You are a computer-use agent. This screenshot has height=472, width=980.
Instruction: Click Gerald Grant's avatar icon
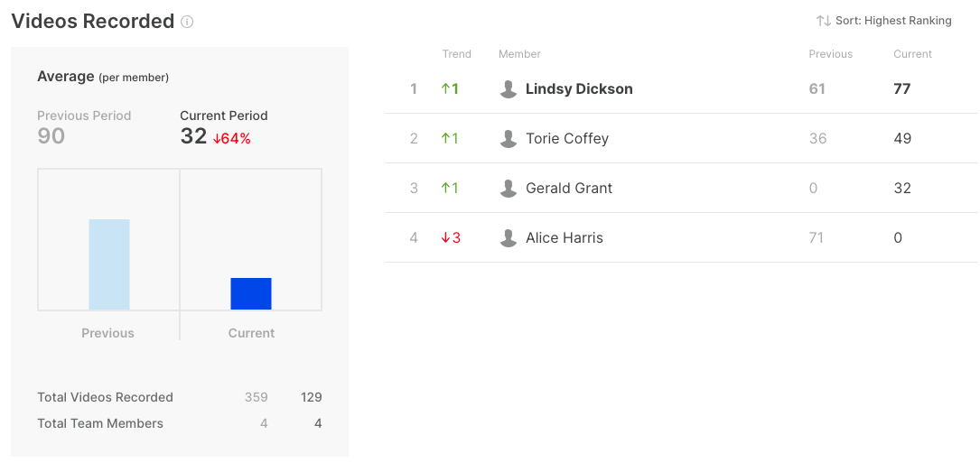[509, 189]
